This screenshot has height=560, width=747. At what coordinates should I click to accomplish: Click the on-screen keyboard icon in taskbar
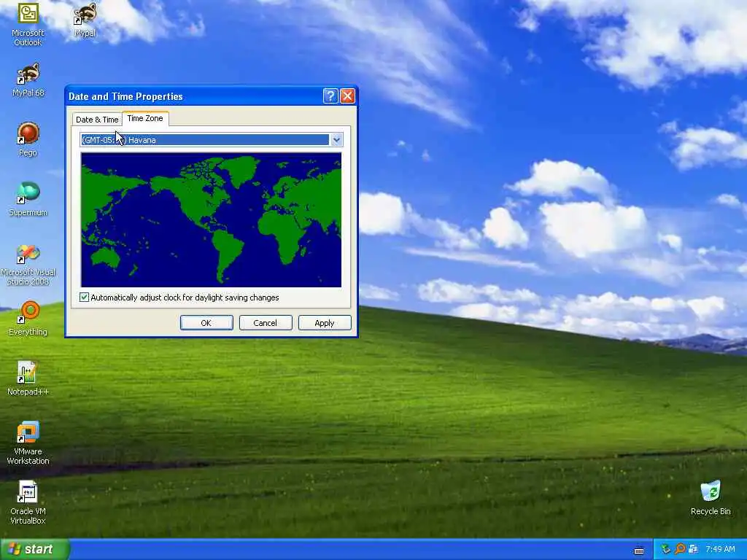[639, 550]
